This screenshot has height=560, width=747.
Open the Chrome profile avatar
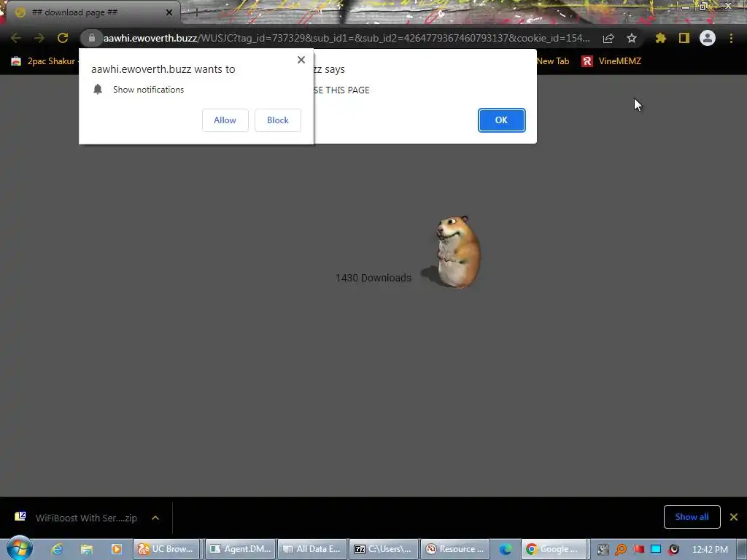coord(708,38)
